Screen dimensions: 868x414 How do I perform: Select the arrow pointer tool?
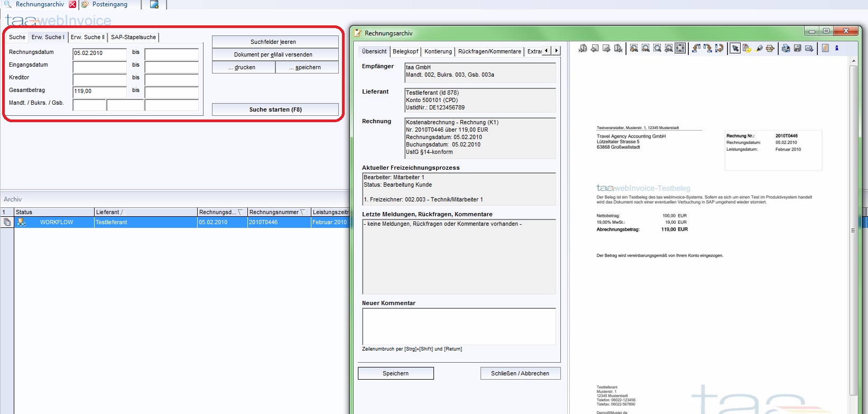tap(735, 48)
